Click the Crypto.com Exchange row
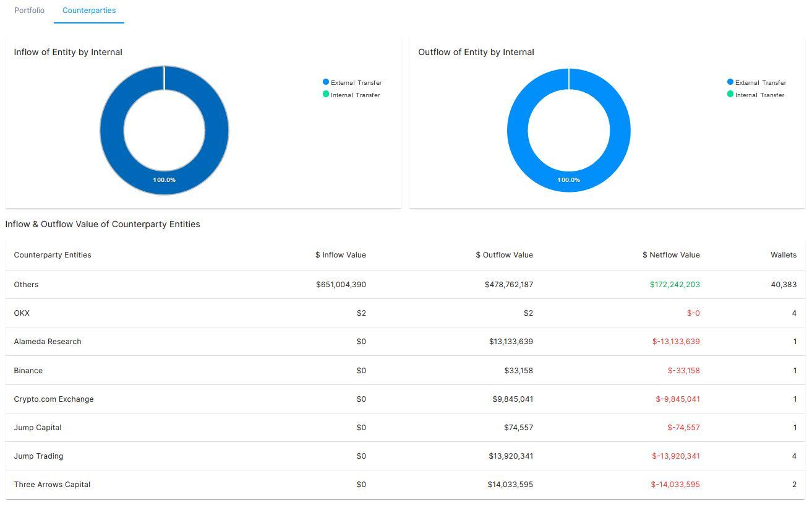This screenshot has height=510, width=812. click(x=405, y=399)
